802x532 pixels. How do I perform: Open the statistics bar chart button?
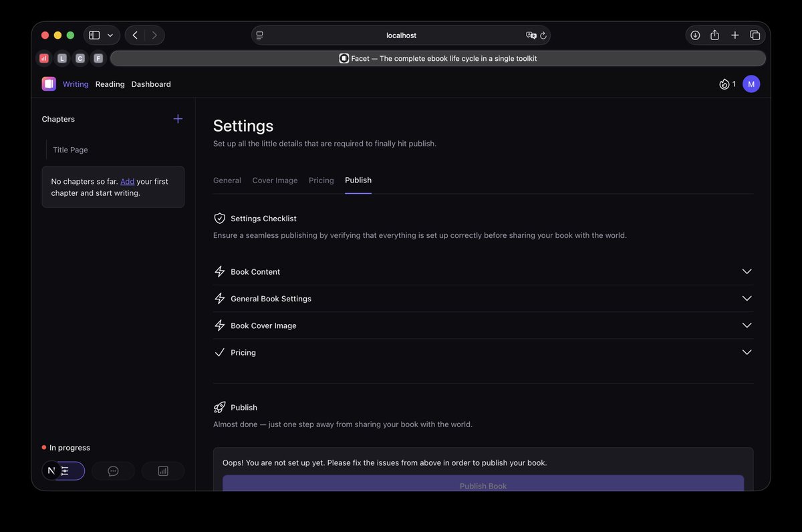(163, 471)
